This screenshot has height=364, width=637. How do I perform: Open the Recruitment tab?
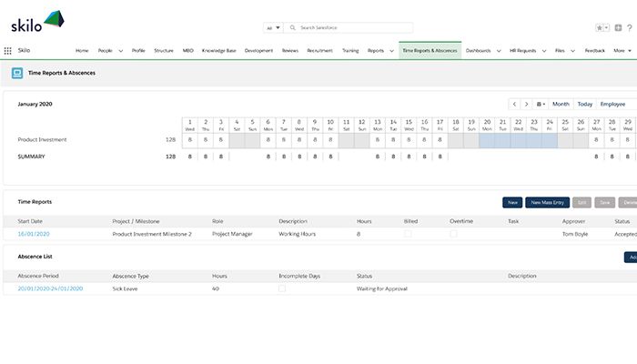(x=319, y=51)
